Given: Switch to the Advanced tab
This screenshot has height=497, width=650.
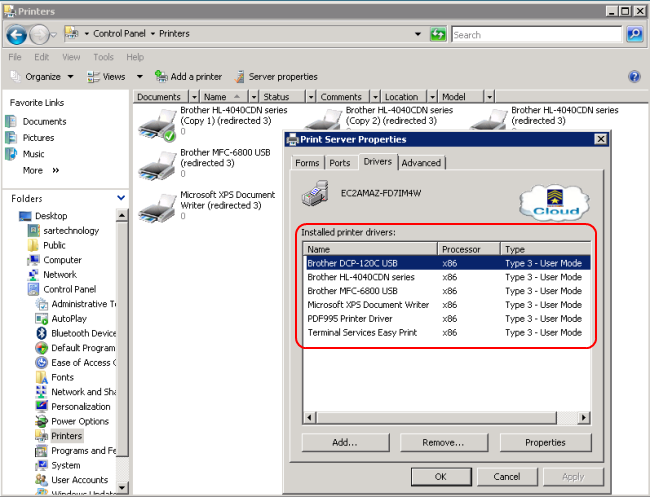Looking at the screenshot, I should 421,163.
